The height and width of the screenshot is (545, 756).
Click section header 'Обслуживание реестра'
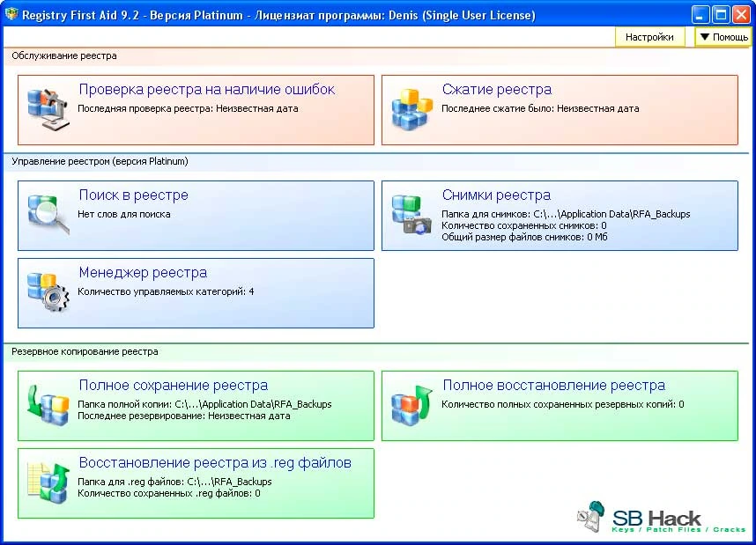point(64,55)
